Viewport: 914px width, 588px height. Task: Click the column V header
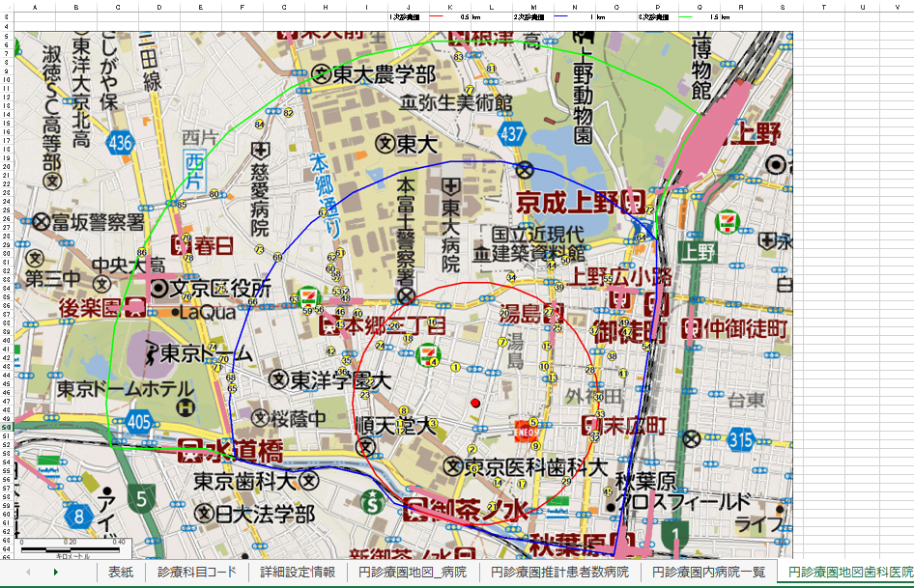pyautogui.click(x=898, y=7)
